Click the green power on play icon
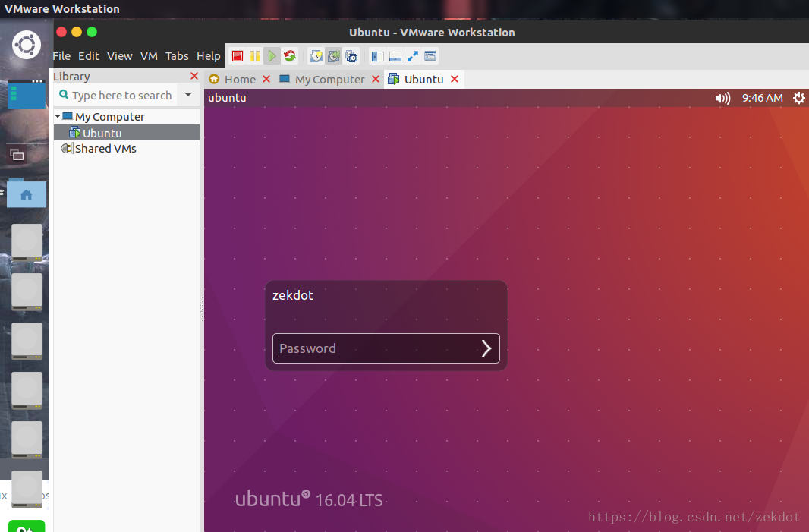The image size is (809, 532). pyautogui.click(x=272, y=56)
